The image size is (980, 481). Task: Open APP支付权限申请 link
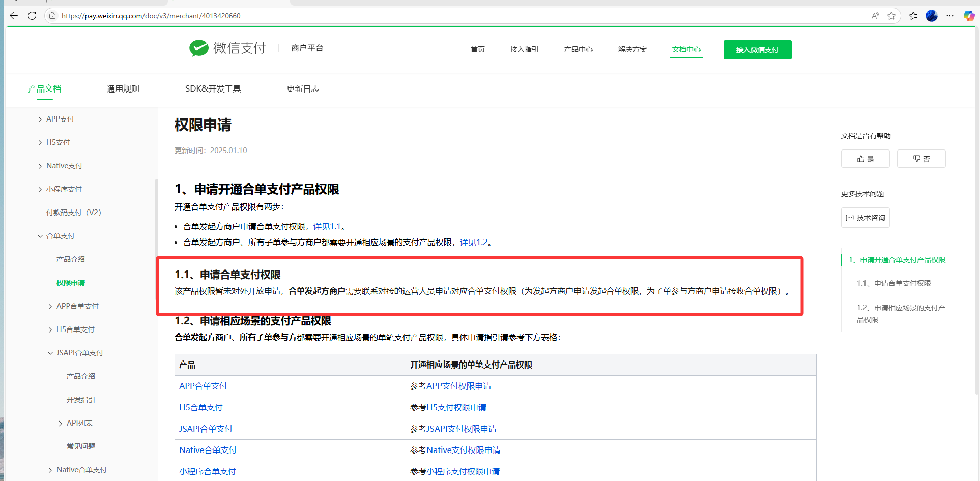coord(459,386)
